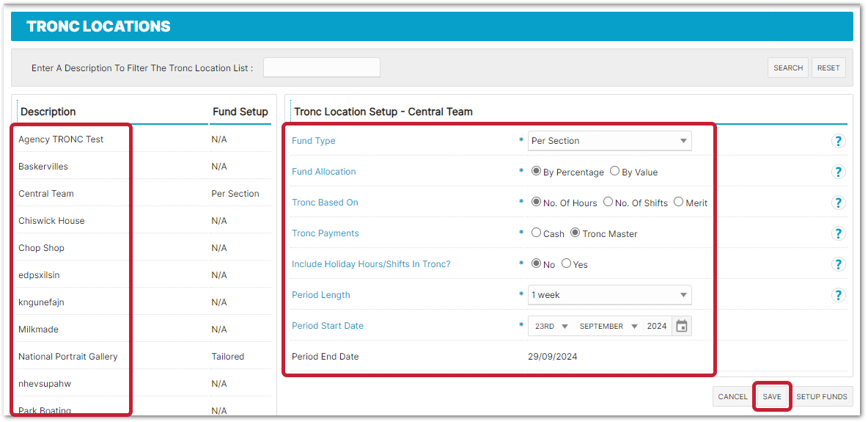Select National Portrait Gallery in location list
Image resolution: width=868 pixels, height=422 pixels.
tap(68, 357)
